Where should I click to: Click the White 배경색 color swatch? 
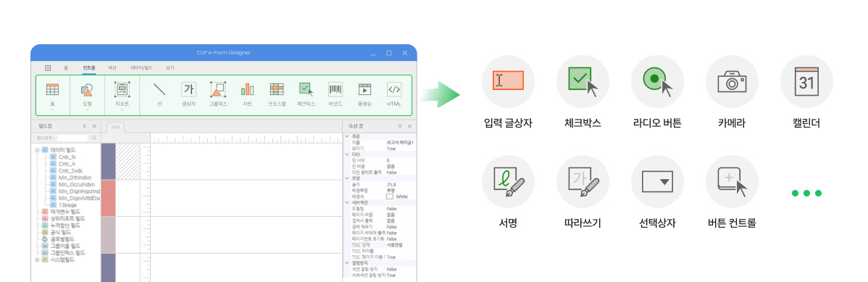tap(390, 196)
